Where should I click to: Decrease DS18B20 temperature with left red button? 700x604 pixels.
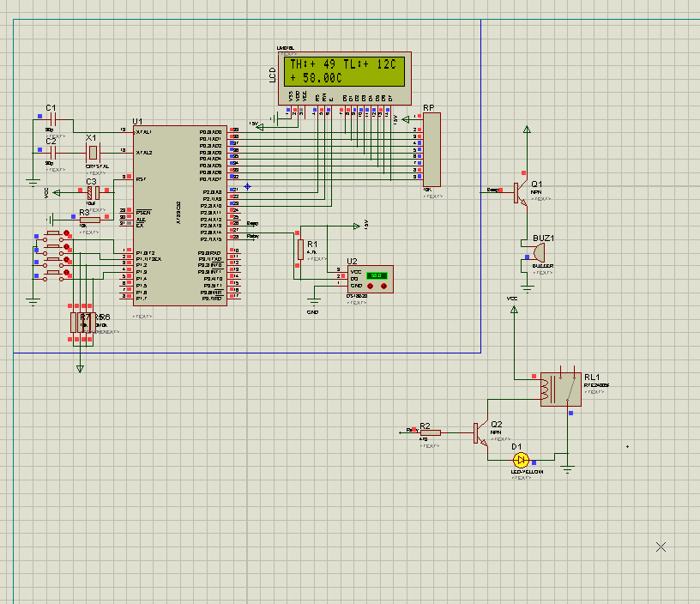[x=370, y=287]
